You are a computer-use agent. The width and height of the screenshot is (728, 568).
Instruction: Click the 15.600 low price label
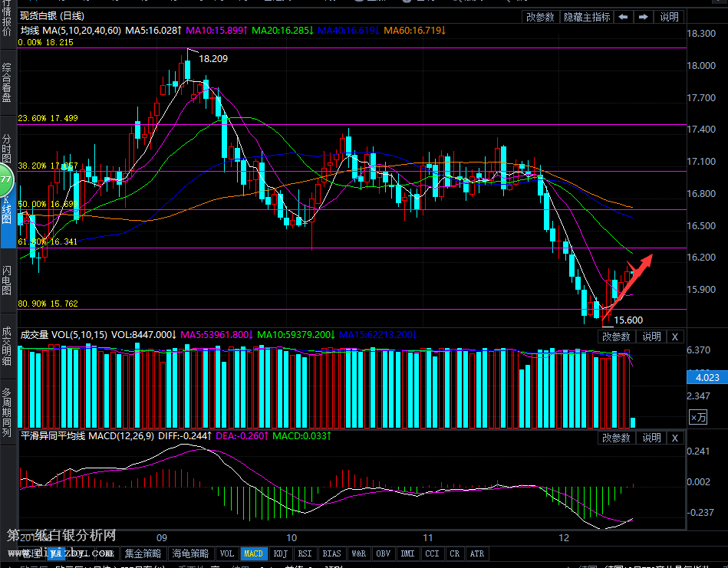coord(628,320)
